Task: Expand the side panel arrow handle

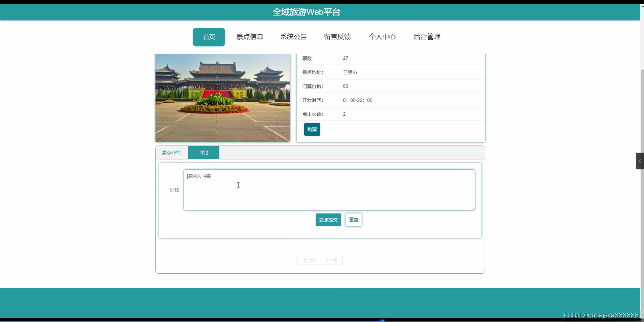Action: 640,161
